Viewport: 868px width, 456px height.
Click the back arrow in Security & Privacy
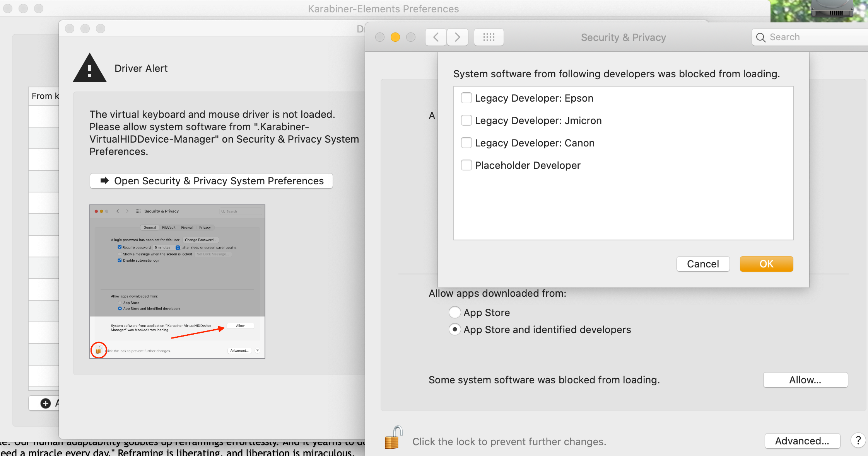tap(436, 37)
